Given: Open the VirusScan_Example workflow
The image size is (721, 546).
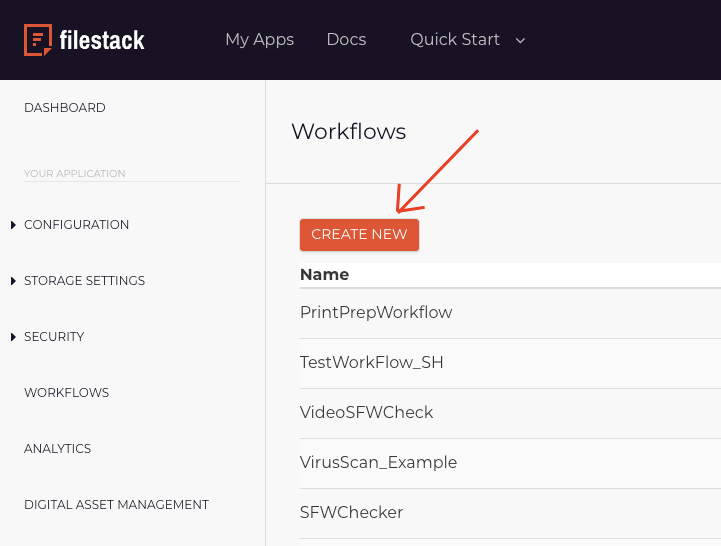Looking at the screenshot, I should click(378, 462).
